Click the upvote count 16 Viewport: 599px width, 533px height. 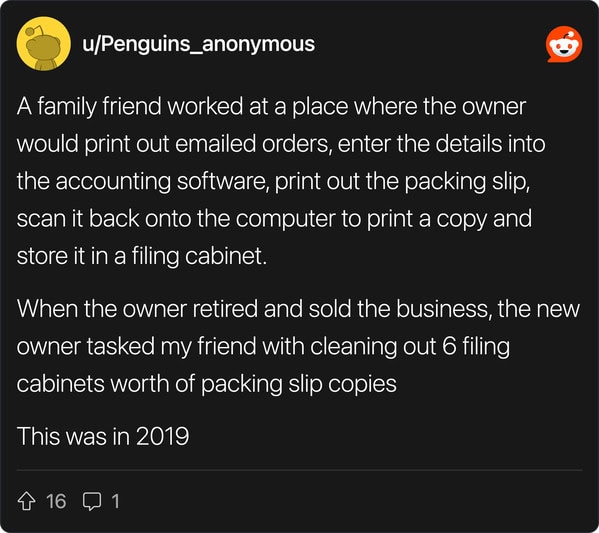(56, 501)
